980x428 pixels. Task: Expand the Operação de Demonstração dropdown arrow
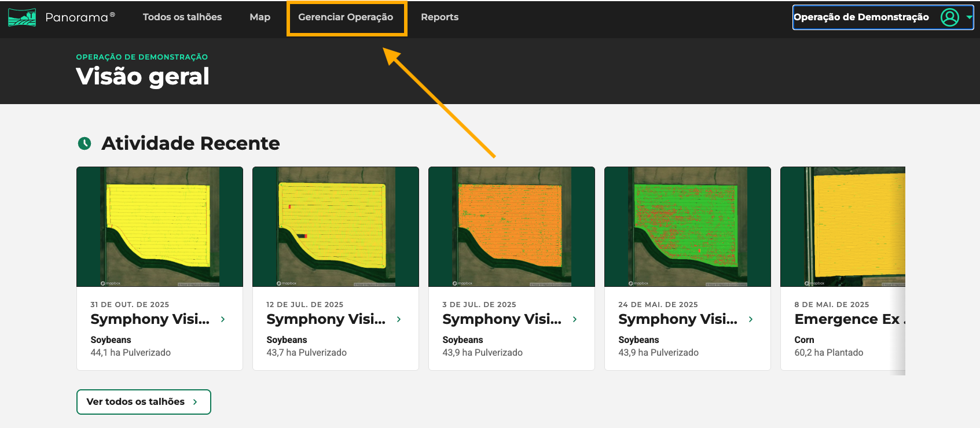[x=969, y=17]
